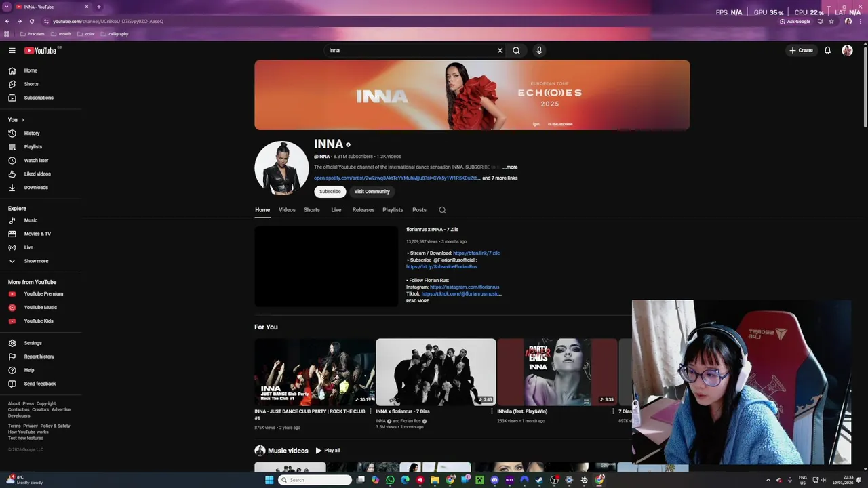Open Report history
The width and height of the screenshot is (868, 488).
(41, 357)
